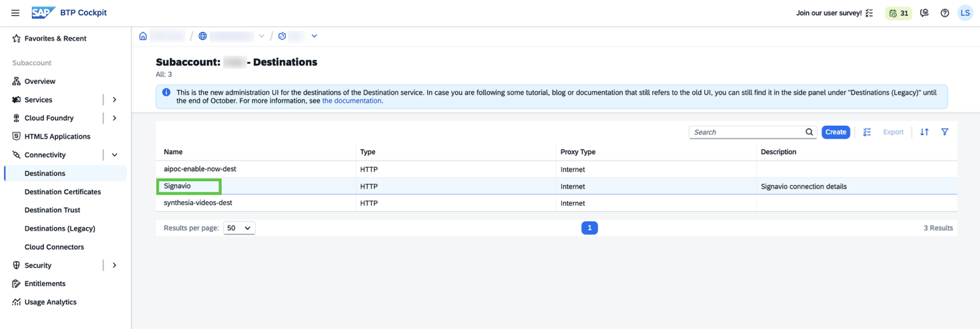Click the Overview sidebar icon
Viewport: 980px width, 329px height.
coord(16,81)
